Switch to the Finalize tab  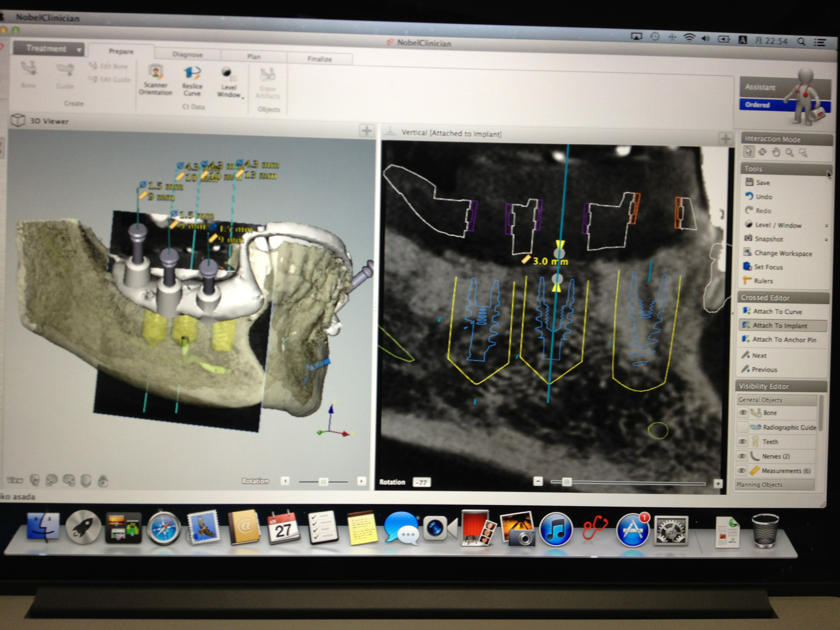[319, 59]
